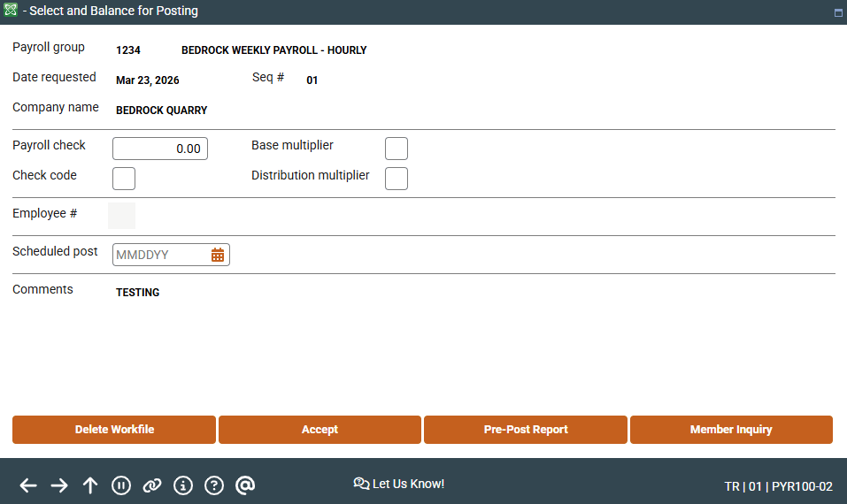This screenshot has height=504, width=847.
Task: Click the Scheduled post date field
Action: [161, 256]
